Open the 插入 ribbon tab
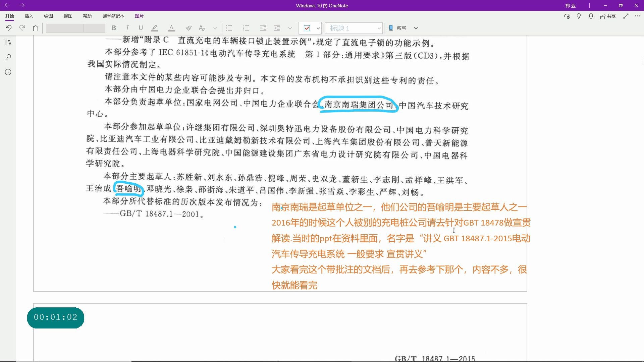The image size is (644, 362). point(29,16)
